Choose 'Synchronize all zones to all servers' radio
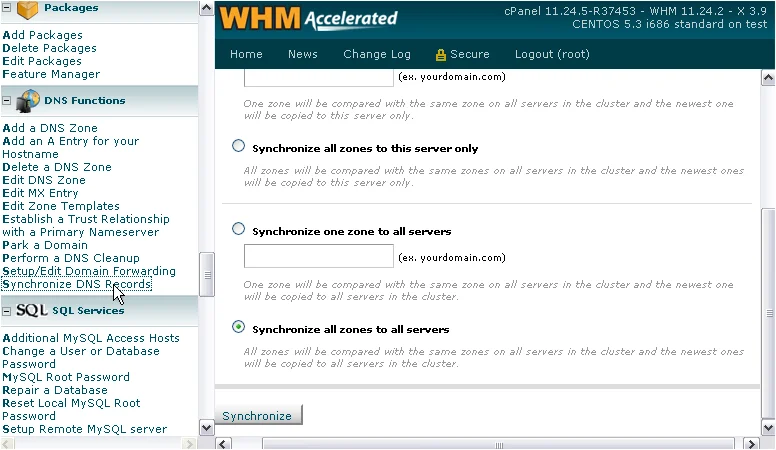The height and width of the screenshot is (450, 776). click(x=238, y=327)
